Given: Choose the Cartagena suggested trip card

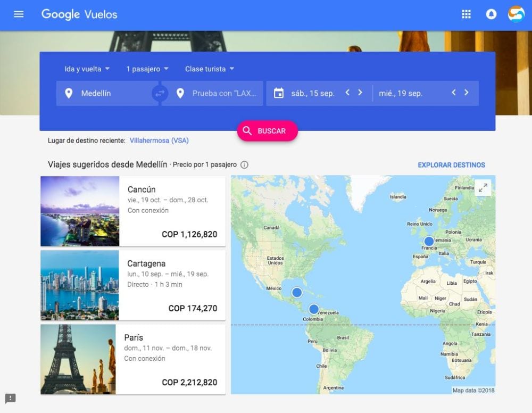Looking at the screenshot, I should [133, 285].
